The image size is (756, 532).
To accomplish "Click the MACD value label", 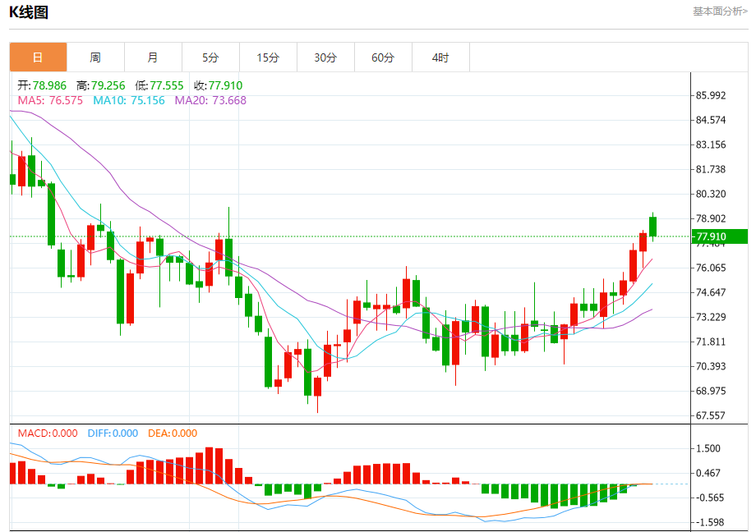I will [48, 433].
